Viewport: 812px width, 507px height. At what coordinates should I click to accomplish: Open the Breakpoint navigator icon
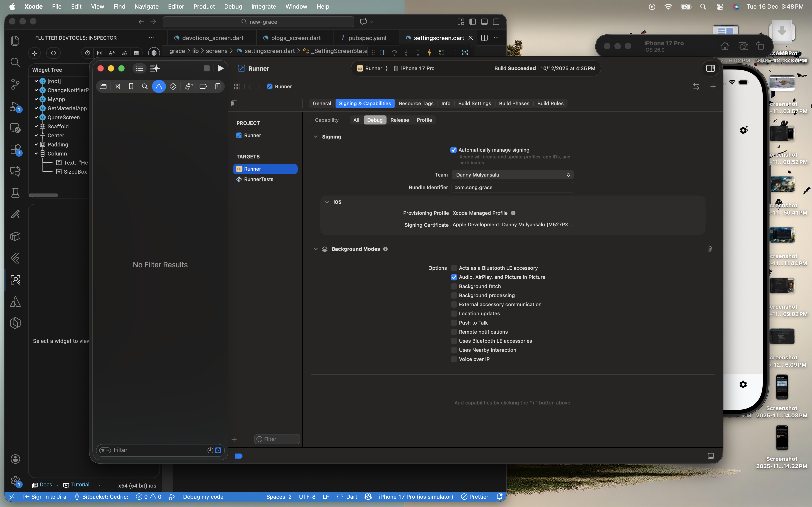click(203, 86)
